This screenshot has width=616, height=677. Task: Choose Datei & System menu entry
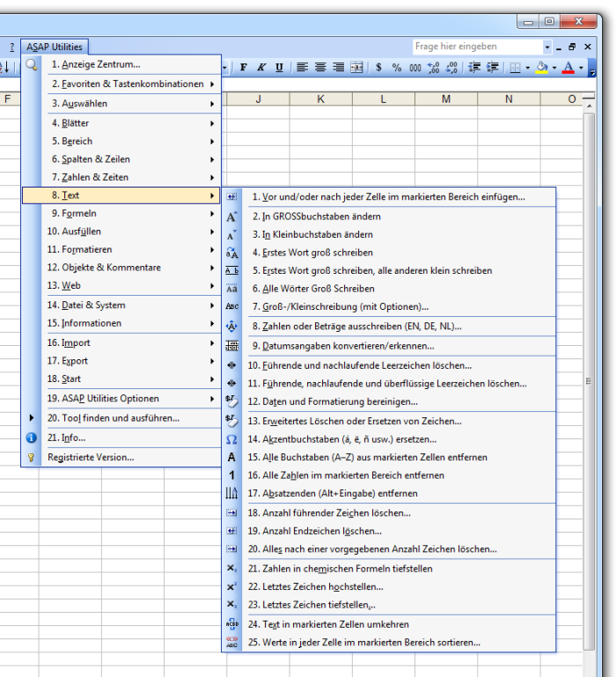click(121, 305)
